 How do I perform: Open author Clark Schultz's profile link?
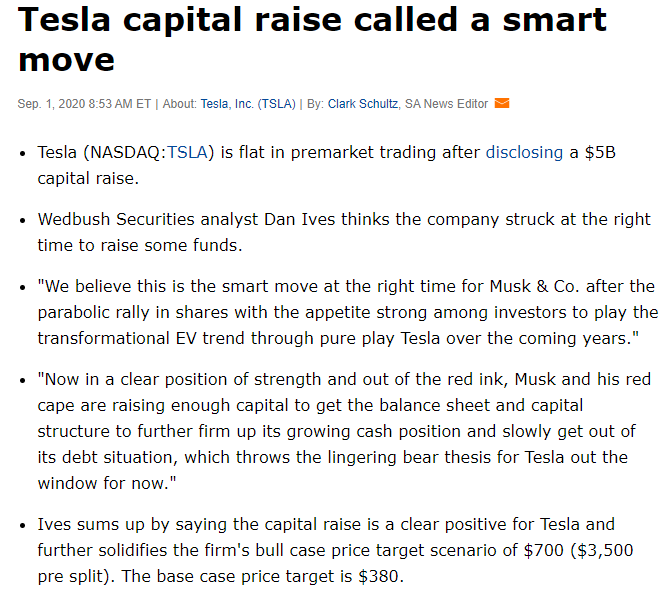click(363, 104)
